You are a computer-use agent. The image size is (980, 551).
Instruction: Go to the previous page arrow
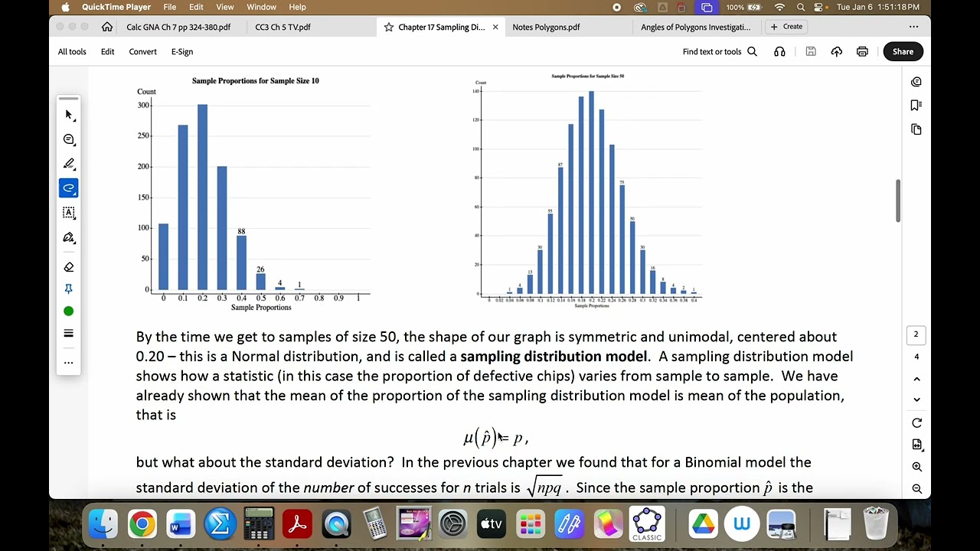point(916,379)
